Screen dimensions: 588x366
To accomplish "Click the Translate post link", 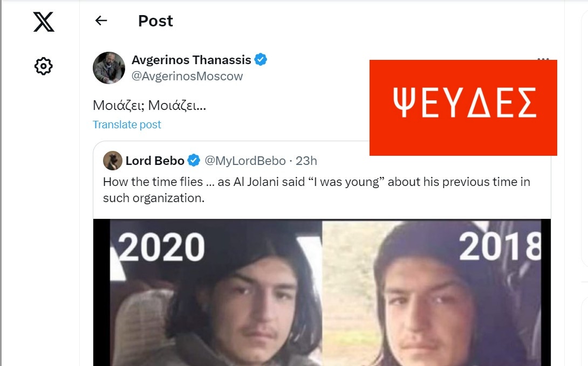I will point(127,125).
